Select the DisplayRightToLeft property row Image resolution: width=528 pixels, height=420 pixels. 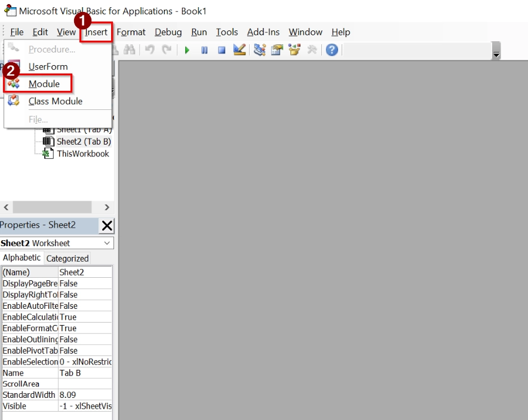[x=57, y=295]
